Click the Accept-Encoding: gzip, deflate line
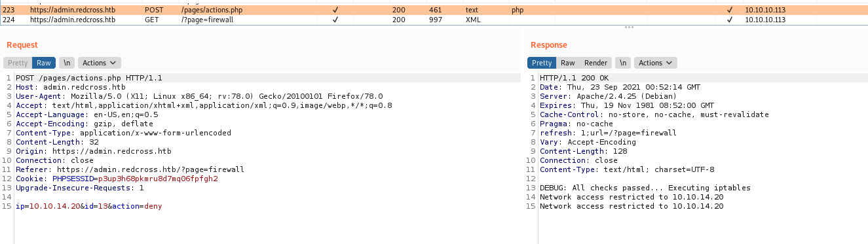The image size is (868, 244). [85, 124]
